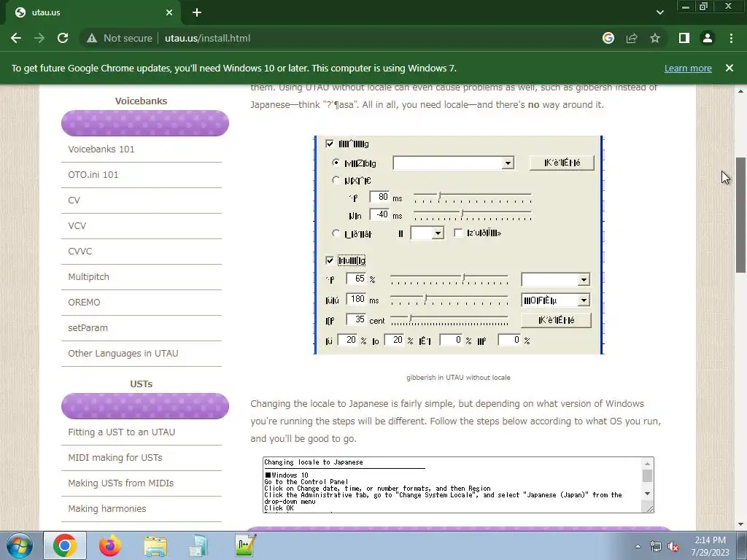Screen dimensions: 747x560
Task: Open MIDI making for USTs
Action: 115,458
